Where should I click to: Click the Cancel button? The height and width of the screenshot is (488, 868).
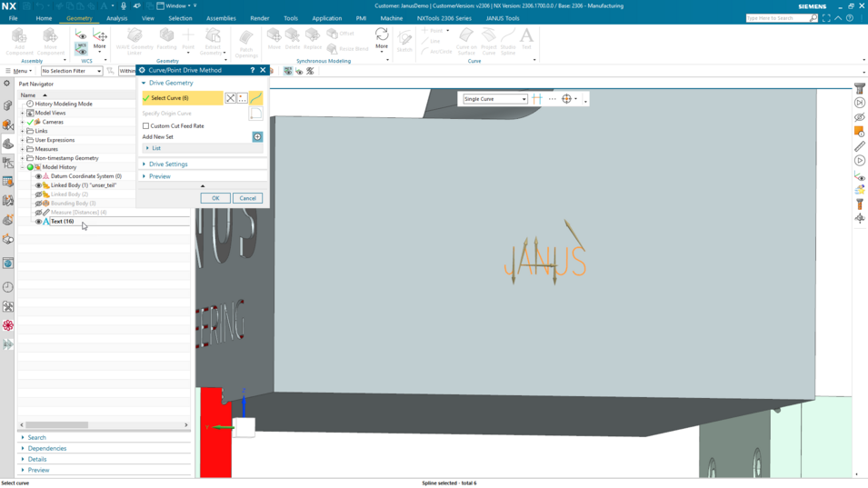247,198
